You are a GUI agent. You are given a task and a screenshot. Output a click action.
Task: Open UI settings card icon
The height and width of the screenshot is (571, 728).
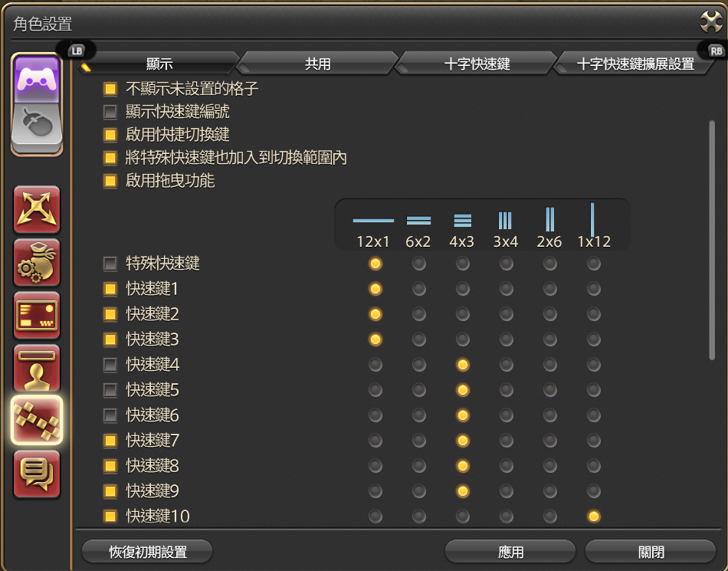coord(36,315)
